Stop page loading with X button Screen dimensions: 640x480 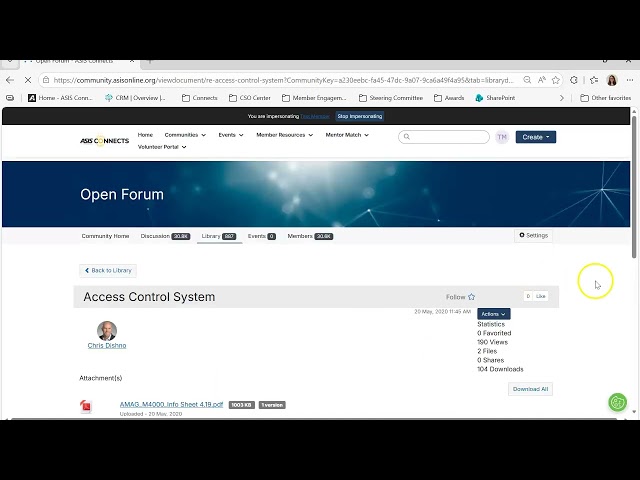point(28,80)
